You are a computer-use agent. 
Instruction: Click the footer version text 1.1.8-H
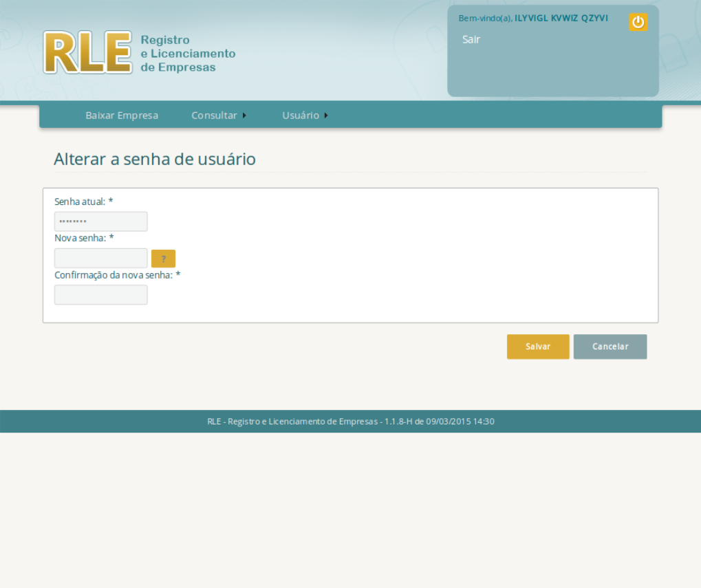tap(398, 422)
